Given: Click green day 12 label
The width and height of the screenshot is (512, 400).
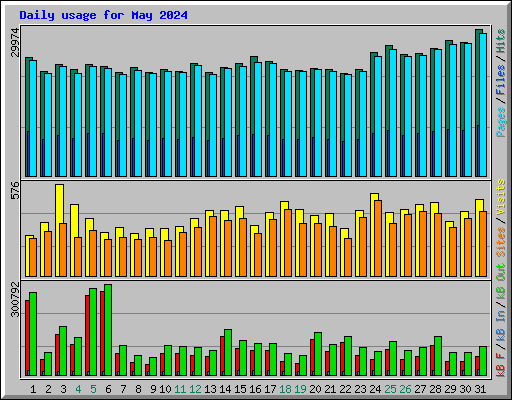Looking at the screenshot, I should click(x=195, y=389).
